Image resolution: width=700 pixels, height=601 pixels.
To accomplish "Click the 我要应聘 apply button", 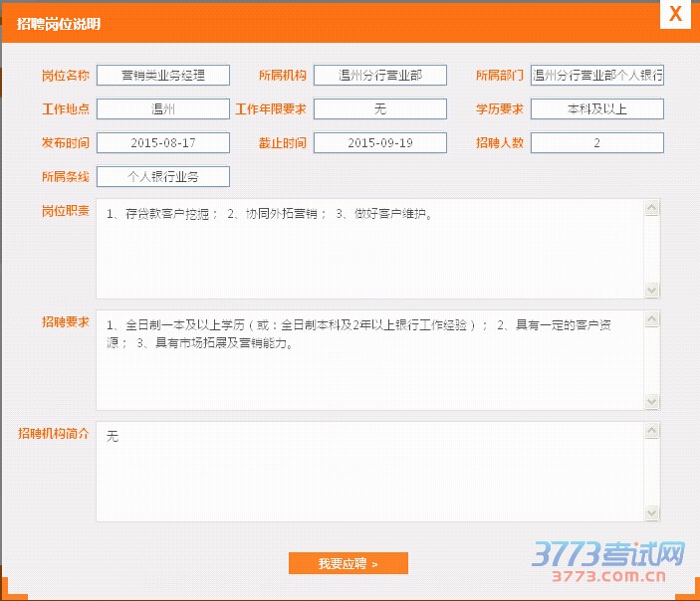I will pyautogui.click(x=348, y=564).
